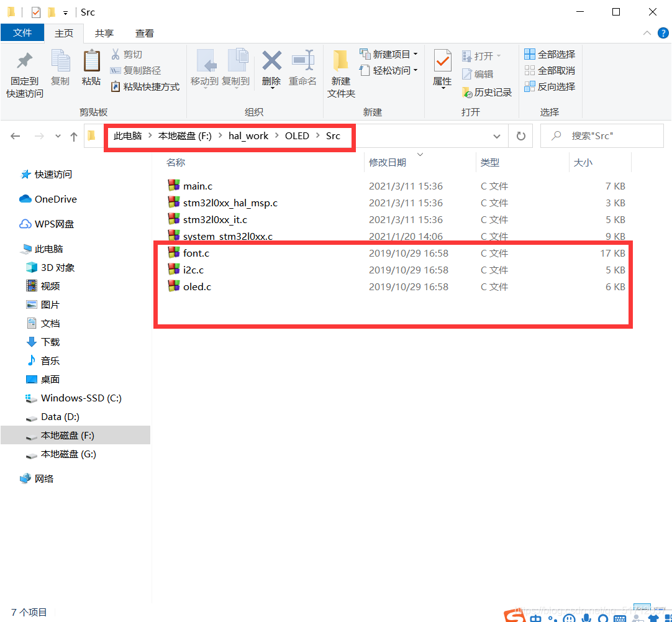Open quick access toolbar customize arrow
This screenshot has width=672, height=622.
[65, 13]
